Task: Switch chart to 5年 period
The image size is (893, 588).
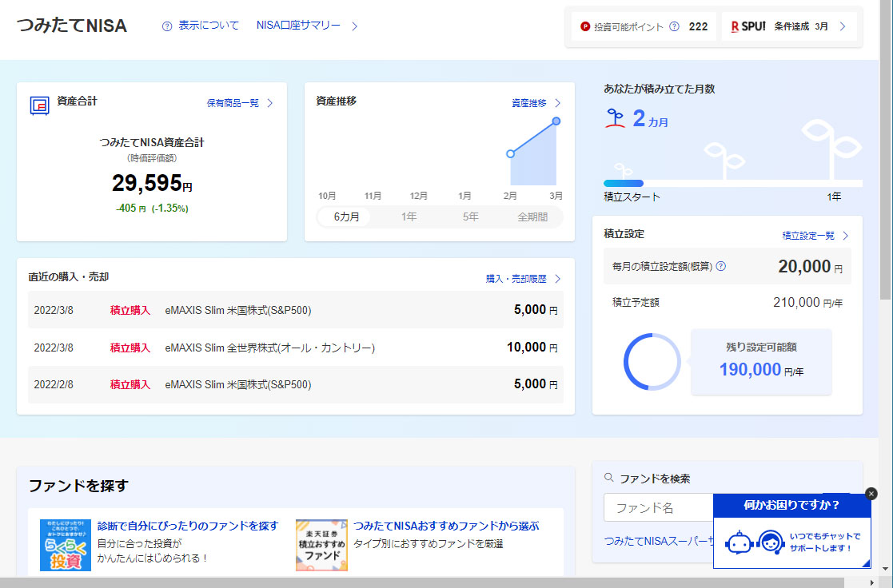Action: (x=471, y=217)
